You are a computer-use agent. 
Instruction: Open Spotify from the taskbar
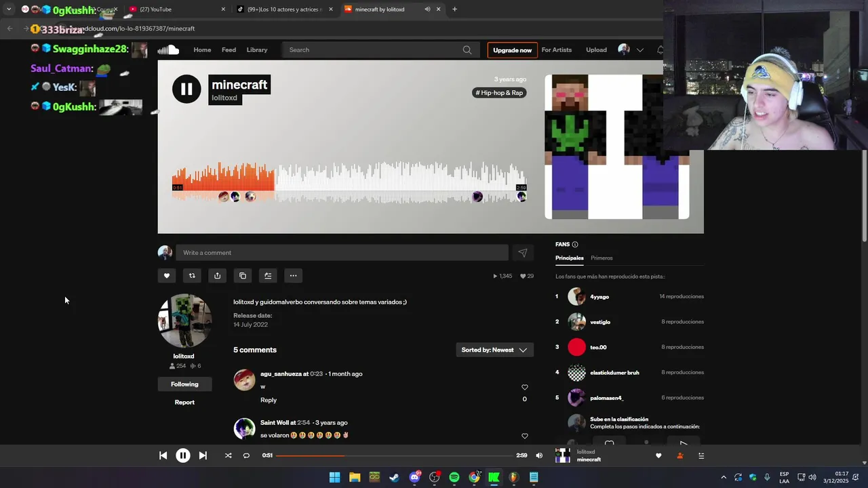[x=454, y=477]
